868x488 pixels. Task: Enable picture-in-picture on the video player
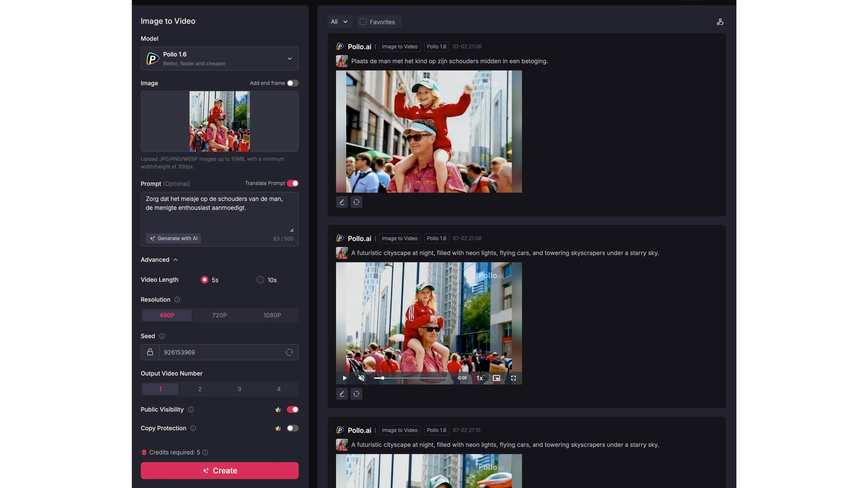496,378
